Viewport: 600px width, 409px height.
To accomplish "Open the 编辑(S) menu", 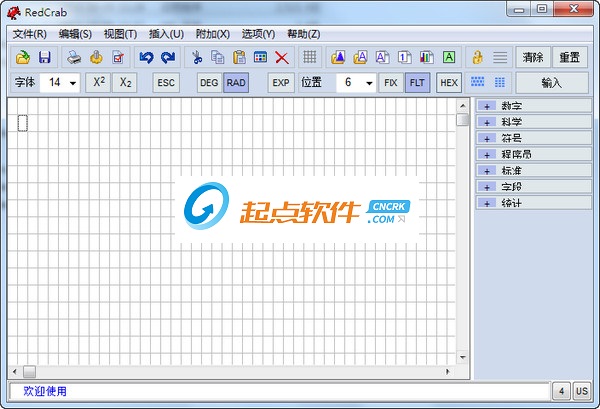I will 75,34.
